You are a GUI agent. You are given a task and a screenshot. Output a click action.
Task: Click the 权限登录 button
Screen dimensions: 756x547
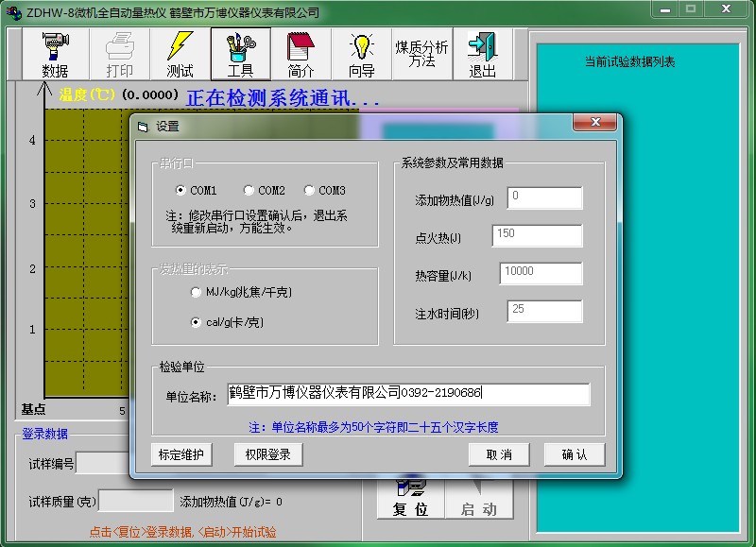pos(268,454)
